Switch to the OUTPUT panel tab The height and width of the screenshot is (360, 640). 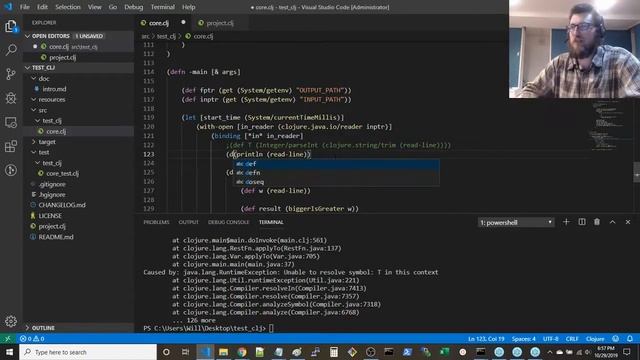coord(189,222)
